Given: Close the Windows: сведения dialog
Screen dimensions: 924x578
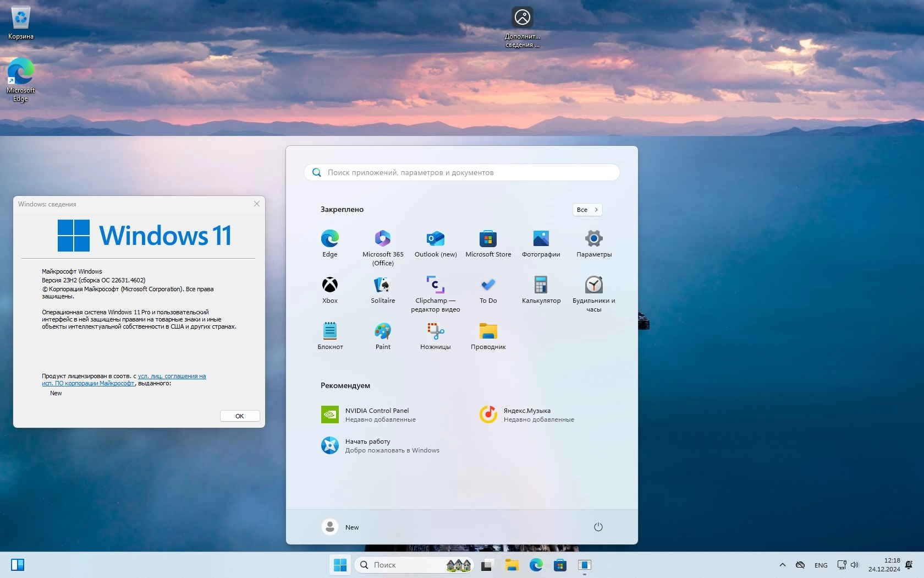Looking at the screenshot, I should 257,204.
